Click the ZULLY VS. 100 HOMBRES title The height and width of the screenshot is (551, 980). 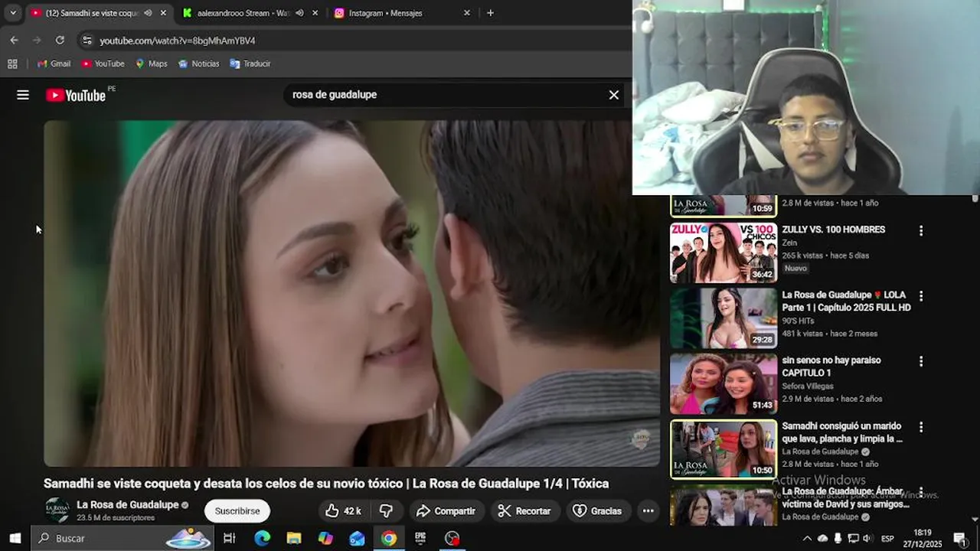pos(833,230)
